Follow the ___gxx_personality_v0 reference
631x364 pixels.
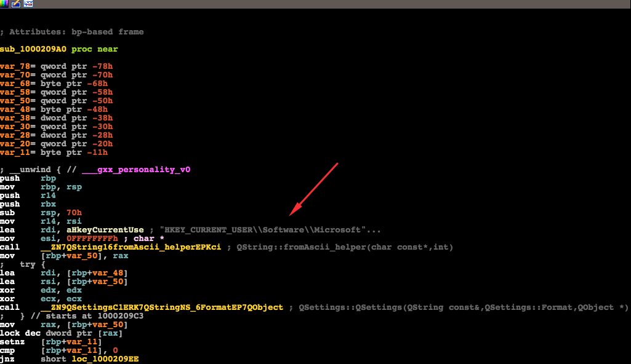[x=136, y=170]
